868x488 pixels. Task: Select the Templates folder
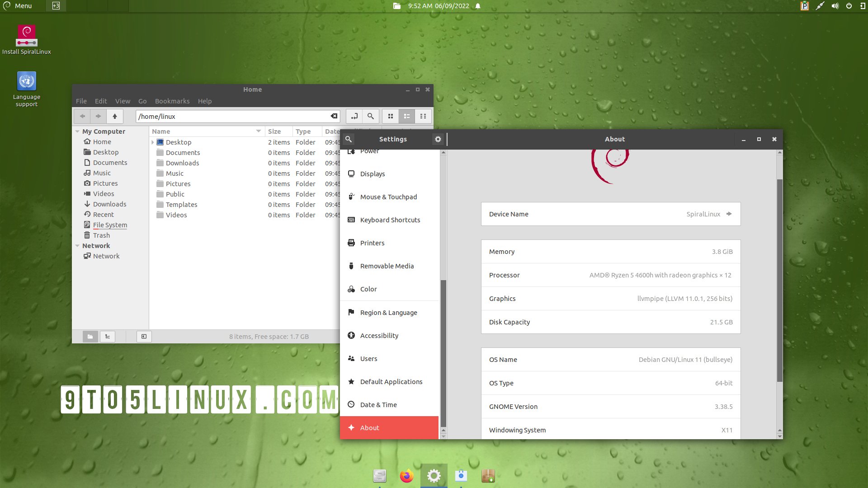(182, 205)
